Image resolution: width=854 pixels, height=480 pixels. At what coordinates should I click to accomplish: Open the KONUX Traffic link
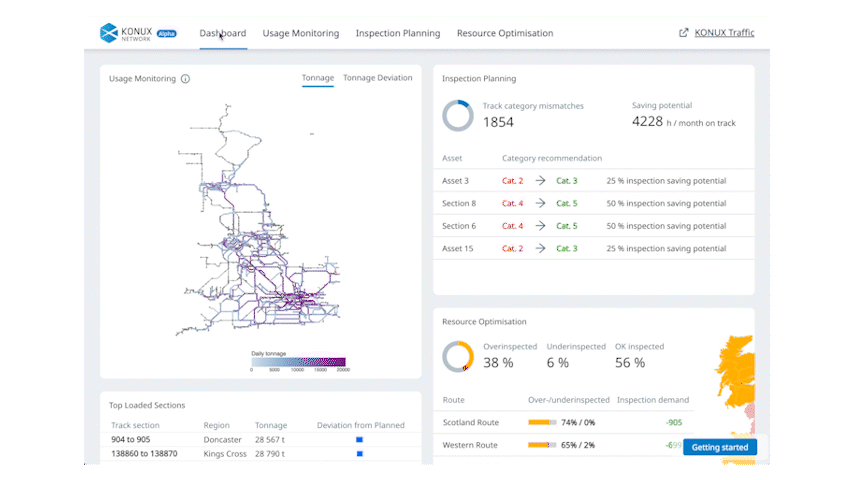[724, 33]
